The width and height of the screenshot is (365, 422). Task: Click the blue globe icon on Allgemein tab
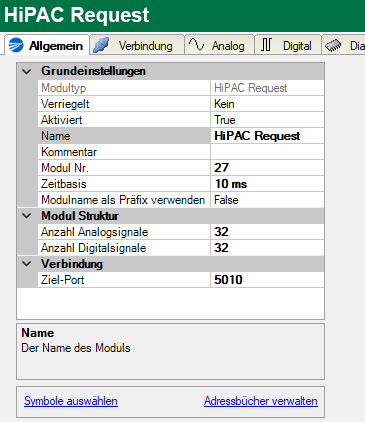tap(16, 45)
